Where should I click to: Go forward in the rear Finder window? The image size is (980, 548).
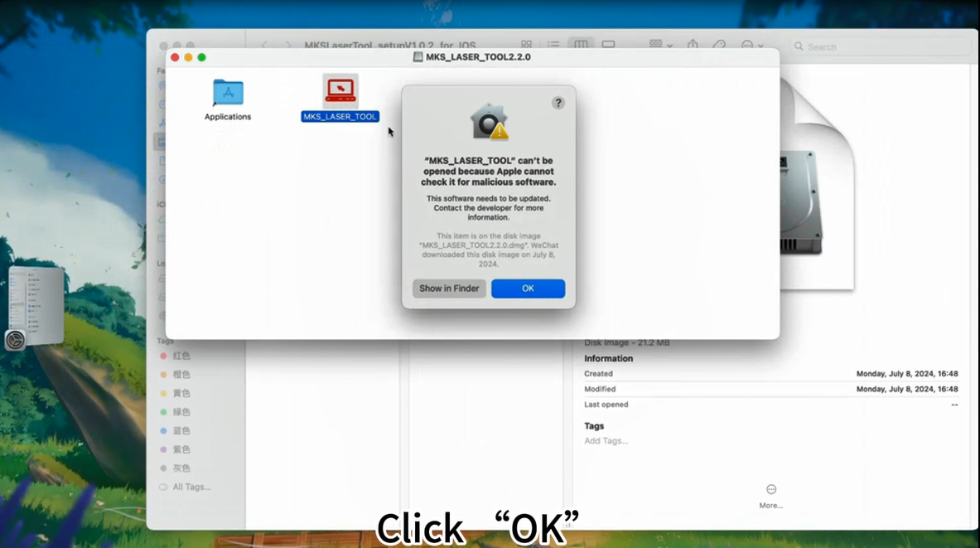[x=287, y=45]
